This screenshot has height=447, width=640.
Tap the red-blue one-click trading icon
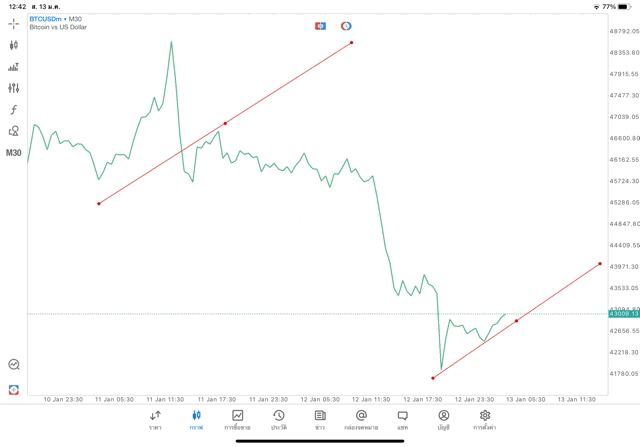320,26
